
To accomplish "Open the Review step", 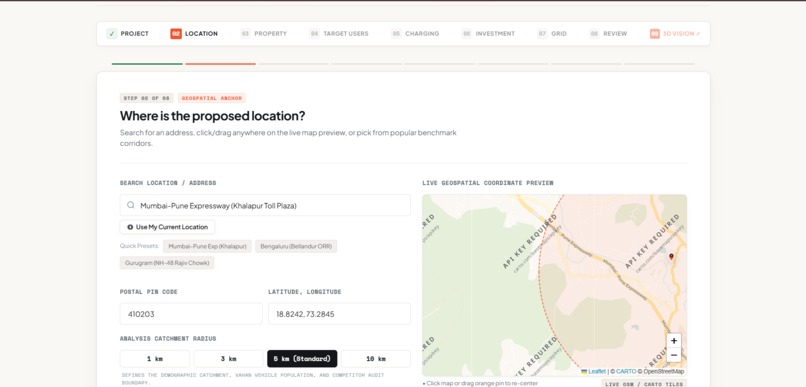I will pos(608,34).
